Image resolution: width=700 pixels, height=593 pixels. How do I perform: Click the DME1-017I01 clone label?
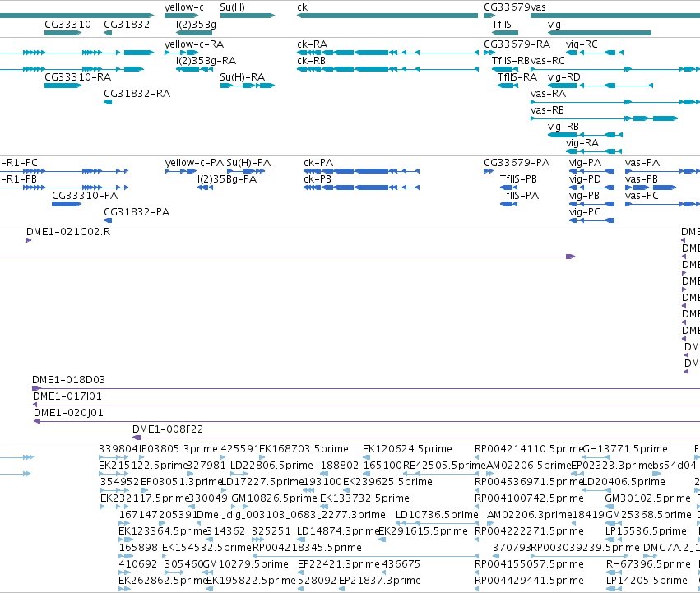click(x=67, y=396)
